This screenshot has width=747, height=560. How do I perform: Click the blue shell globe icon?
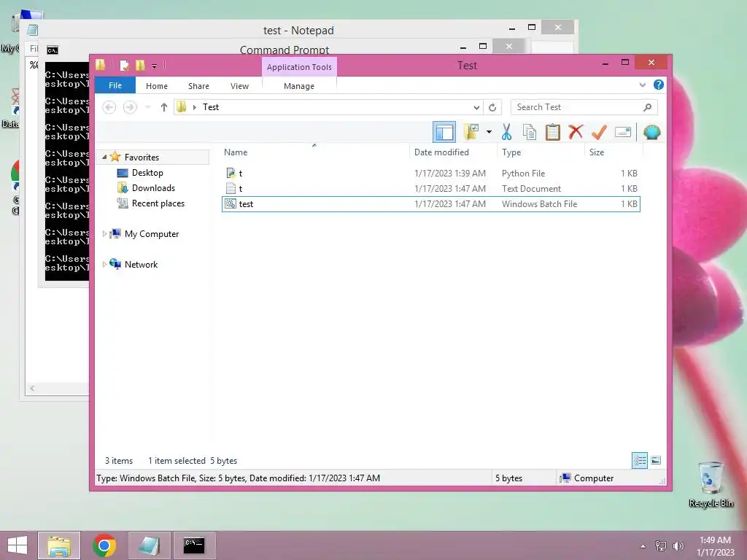(x=651, y=132)
